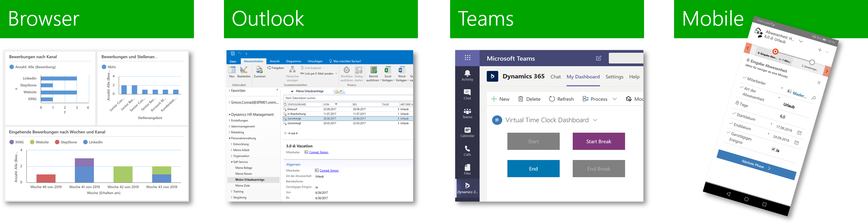The image size is (868, 224).
Task: Collapse the Self-Service tree node
Action: pyautogui.click(x=232, y=162)
